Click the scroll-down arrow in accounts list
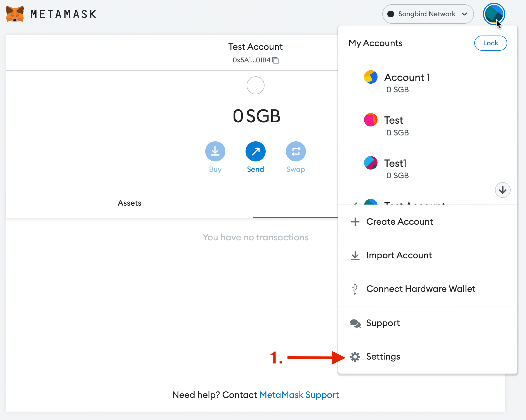 click(x=503, y=190)
